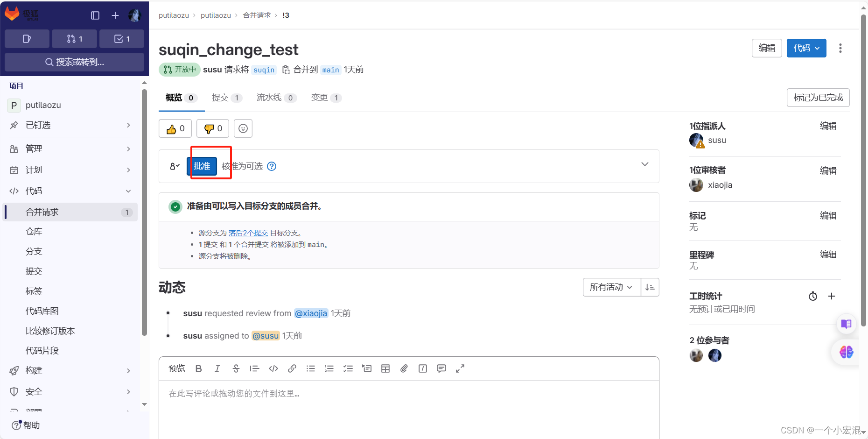The width and height of the screenshot is (868, 439).
Task: Click the plus create-new icon
Action: coord(115,15)
